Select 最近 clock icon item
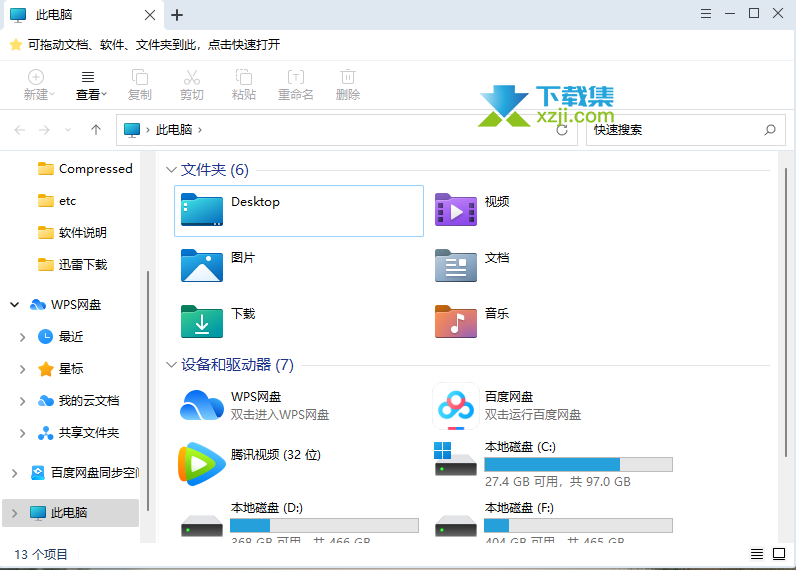796x570 pixels. point(60,337)
